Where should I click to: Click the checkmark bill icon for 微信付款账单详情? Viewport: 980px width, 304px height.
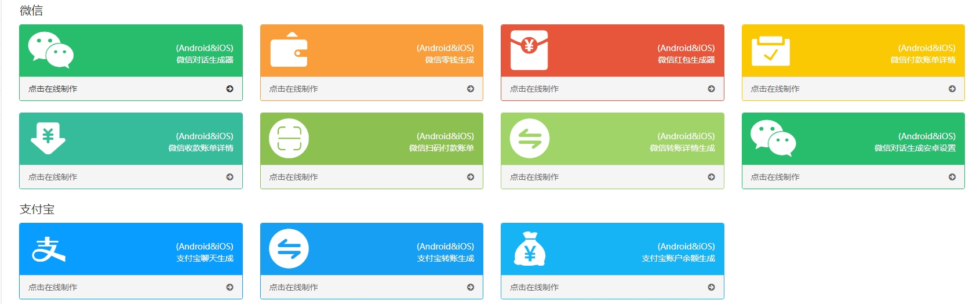click(x=770, y=51)
